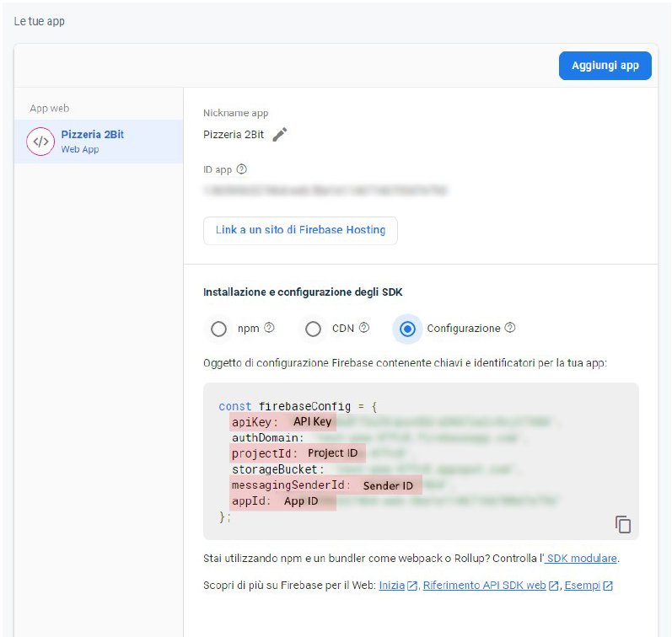The image size is (672, 637).
Task: Click the Aggiungi app button
Action: [605, 66]
